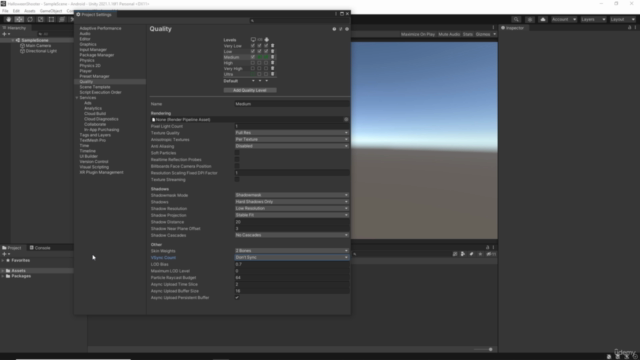Image resolution: width=640 pixels, height=360 pixels.
Task: Pick Render Pipeline Asset object selector
Action: point(346,120)
